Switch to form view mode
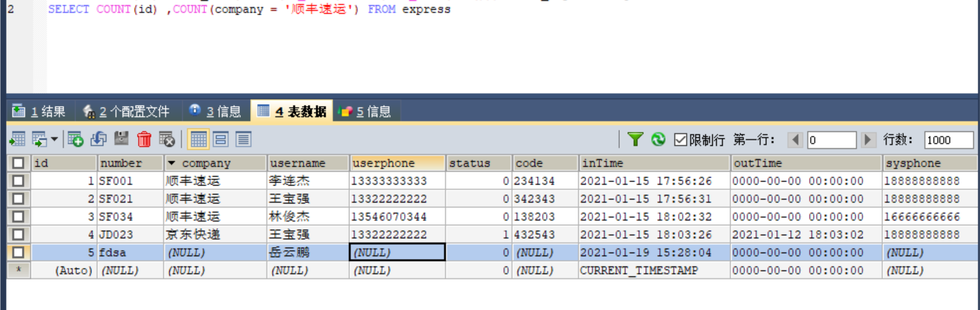Viewport: 980px width, 310px height. pyautogui.click(x=221, y=139)
